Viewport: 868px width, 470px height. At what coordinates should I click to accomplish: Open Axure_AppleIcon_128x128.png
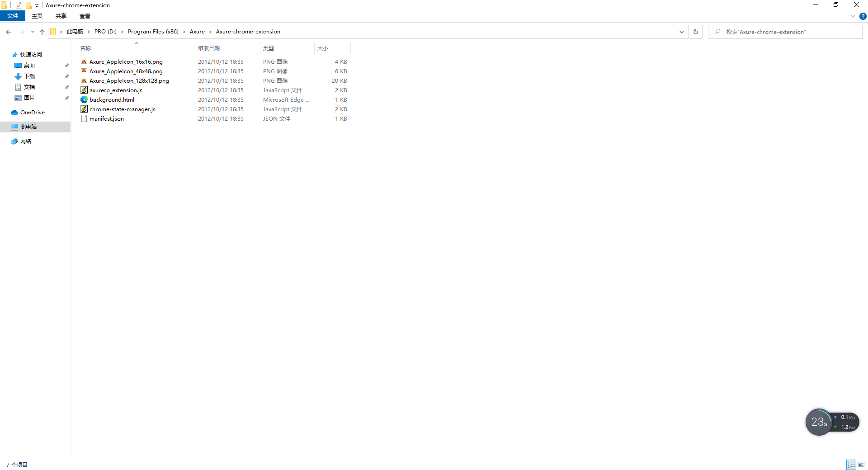pos(129,80)
